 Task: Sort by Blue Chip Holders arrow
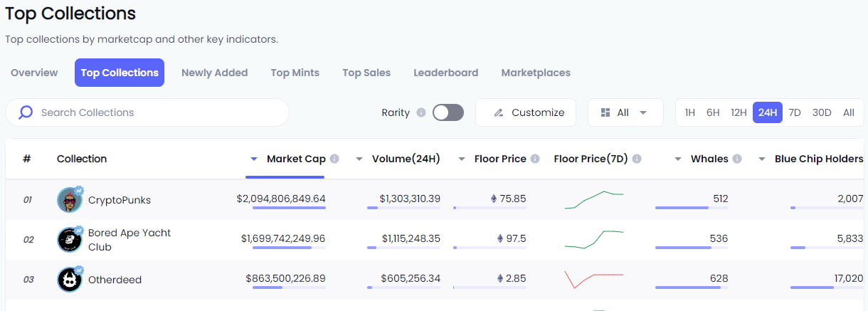coord(762,159)
